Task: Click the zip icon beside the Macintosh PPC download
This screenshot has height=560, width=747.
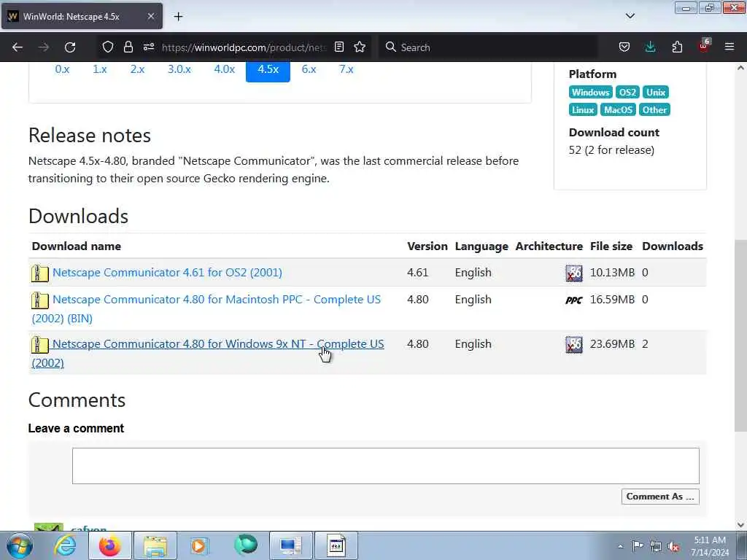Action: pyautogui.click(x=40, y=300)
